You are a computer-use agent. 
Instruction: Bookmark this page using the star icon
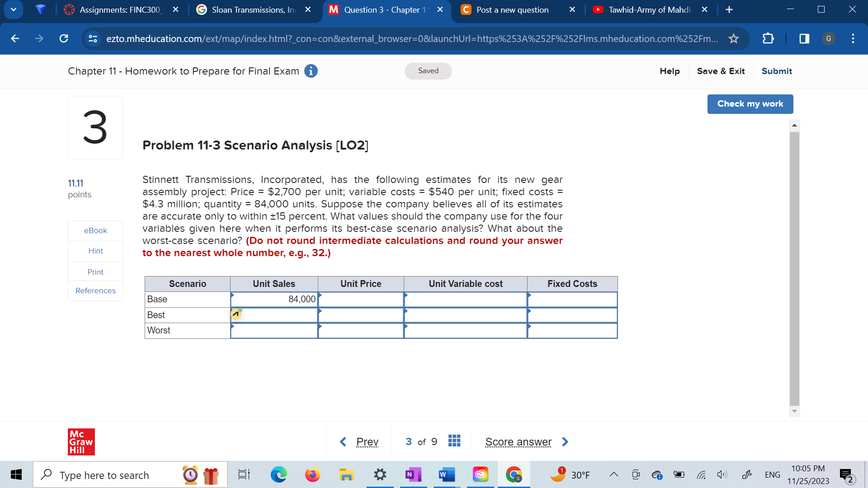[x=733, y=39]
